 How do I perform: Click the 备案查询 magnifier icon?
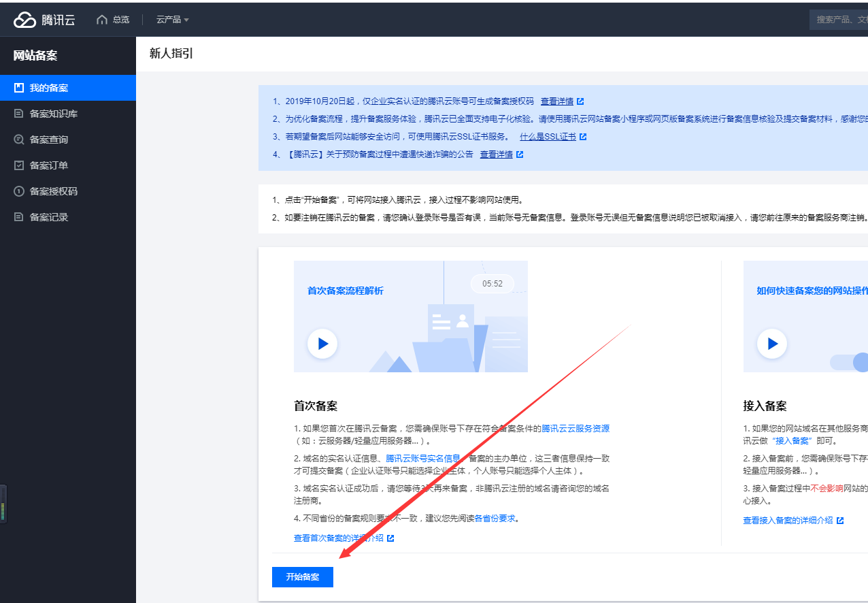[19, 140]
